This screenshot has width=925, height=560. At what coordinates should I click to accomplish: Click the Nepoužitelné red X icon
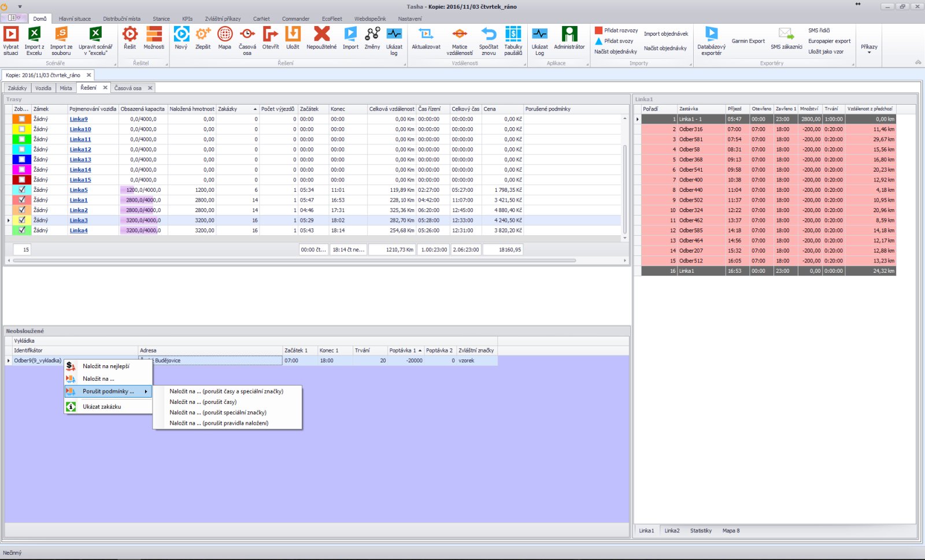(x=321, y=34)
